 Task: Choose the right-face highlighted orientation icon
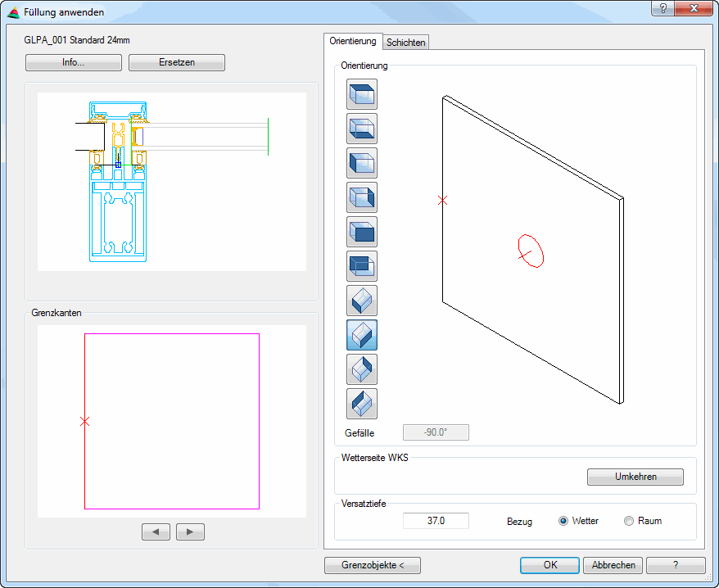pyautogui.click(x=362, y=197)
